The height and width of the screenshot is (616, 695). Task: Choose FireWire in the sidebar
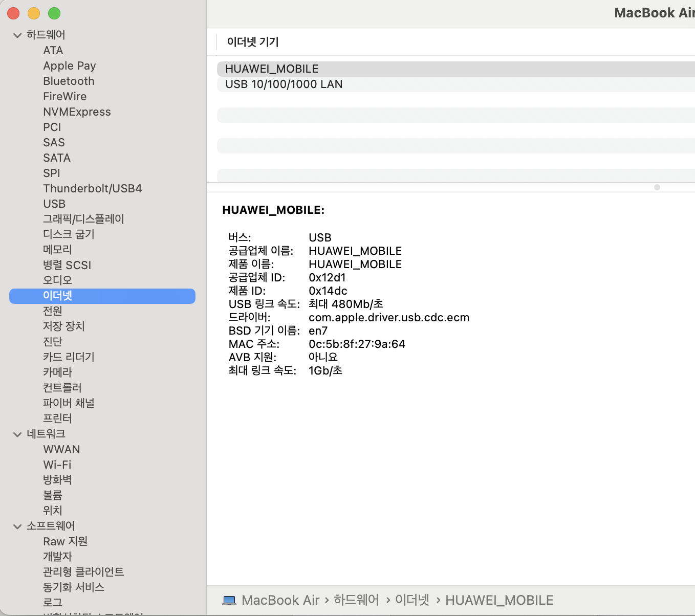click(x=64, y=97)
